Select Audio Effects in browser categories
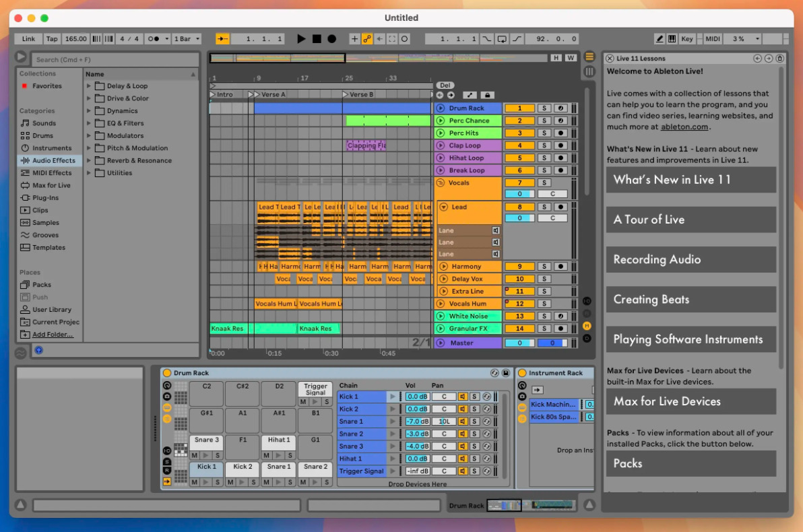The width and height of the screenshot is (803, 532). [53, 161]
